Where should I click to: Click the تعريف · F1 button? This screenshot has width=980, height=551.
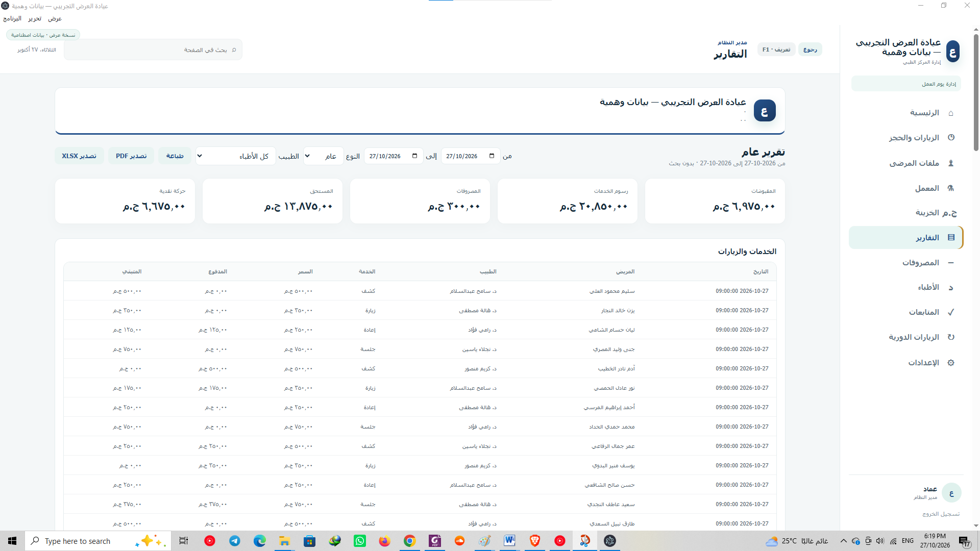tap(776, 49)
